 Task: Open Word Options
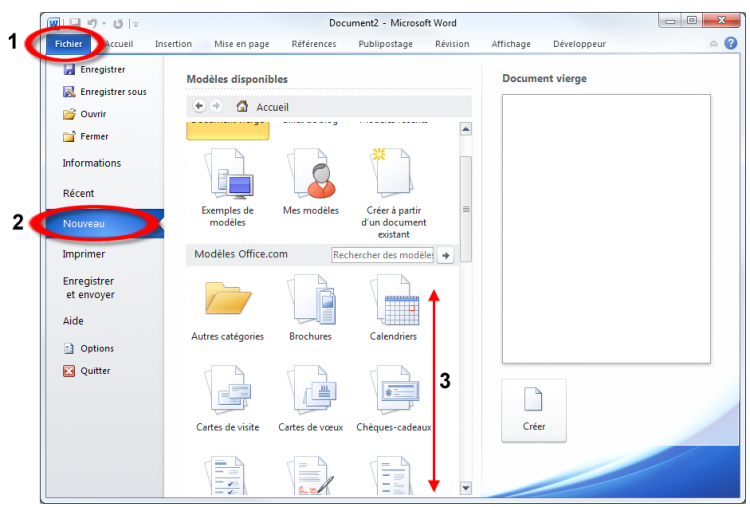coord(88,348)
